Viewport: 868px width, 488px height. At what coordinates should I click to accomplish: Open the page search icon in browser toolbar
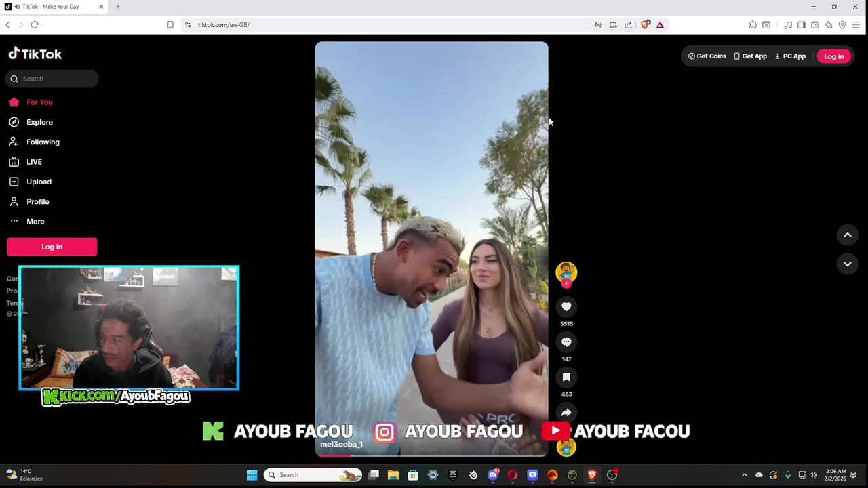click(x=766, y=25)
